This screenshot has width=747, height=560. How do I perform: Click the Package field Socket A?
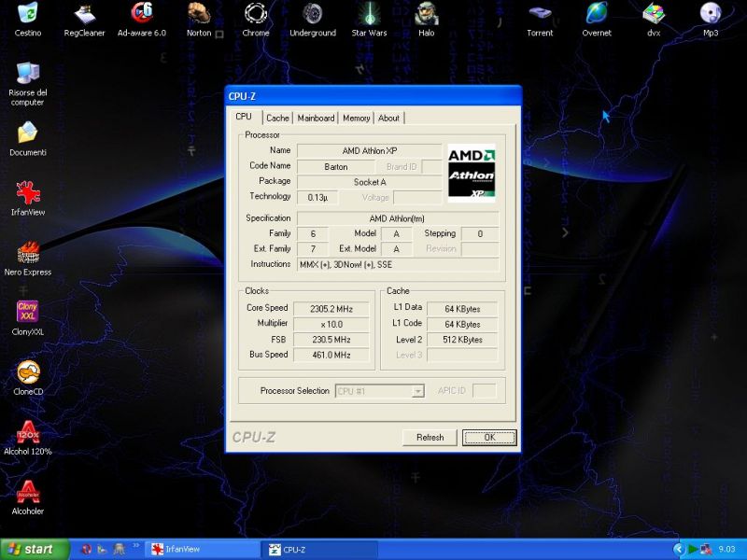coord(369,182)
